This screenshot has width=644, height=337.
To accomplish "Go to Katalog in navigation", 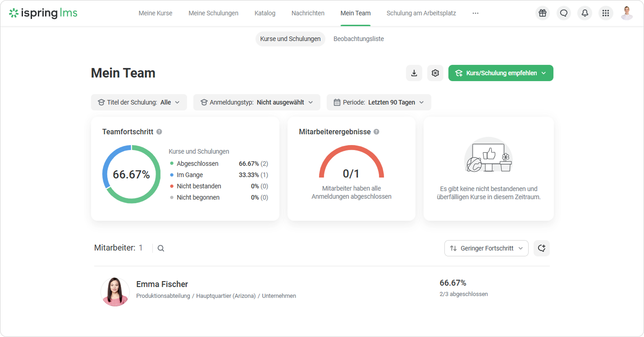I will click(265, 13).
